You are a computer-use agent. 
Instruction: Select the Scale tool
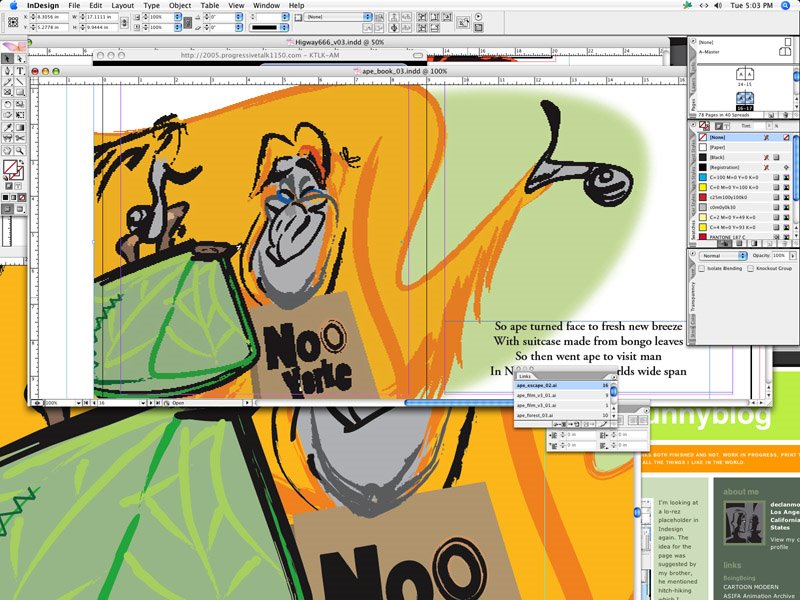pos(20,104)
